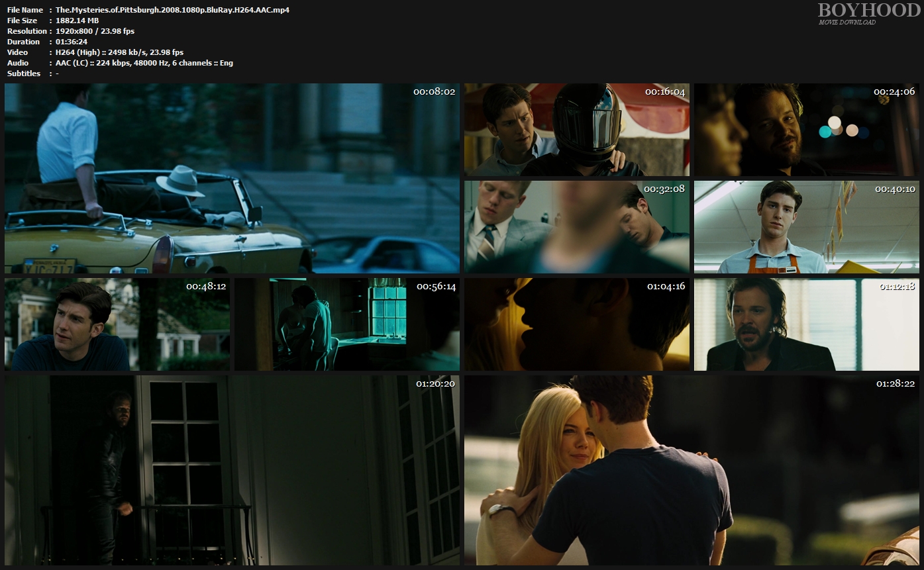This screenshot has width=924, height=570.
Task: Click the H264 video codec info line
Action: (119, 52)
